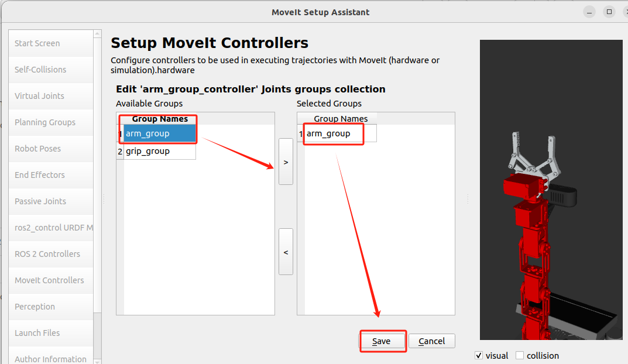Click the robot arm 3D preview

click(x=551, y=190)
